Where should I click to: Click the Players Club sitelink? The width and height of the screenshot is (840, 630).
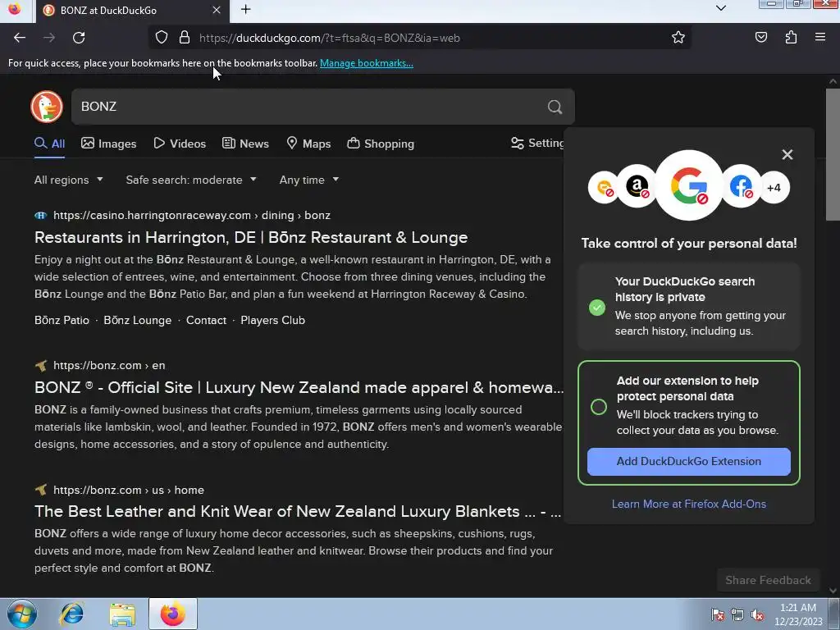tap(272, 321)
